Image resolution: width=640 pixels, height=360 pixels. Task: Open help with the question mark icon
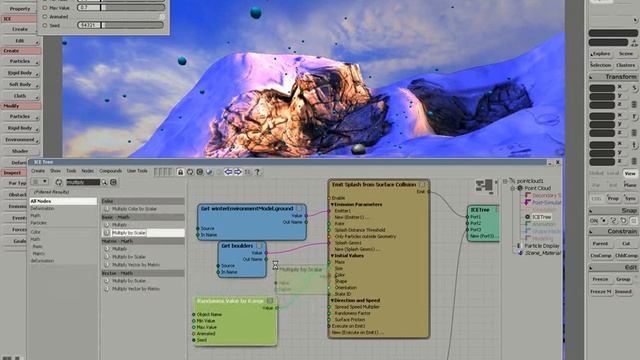[x=257, y=172]
